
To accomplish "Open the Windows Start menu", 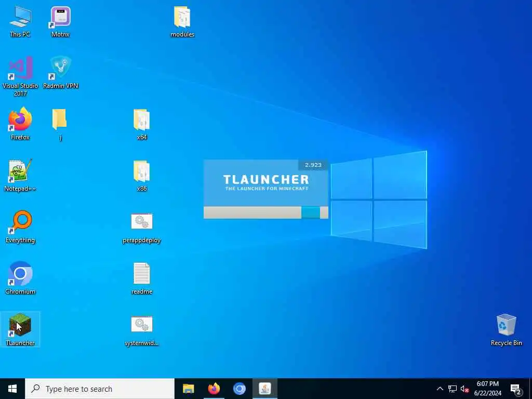I will coord(12,389).
